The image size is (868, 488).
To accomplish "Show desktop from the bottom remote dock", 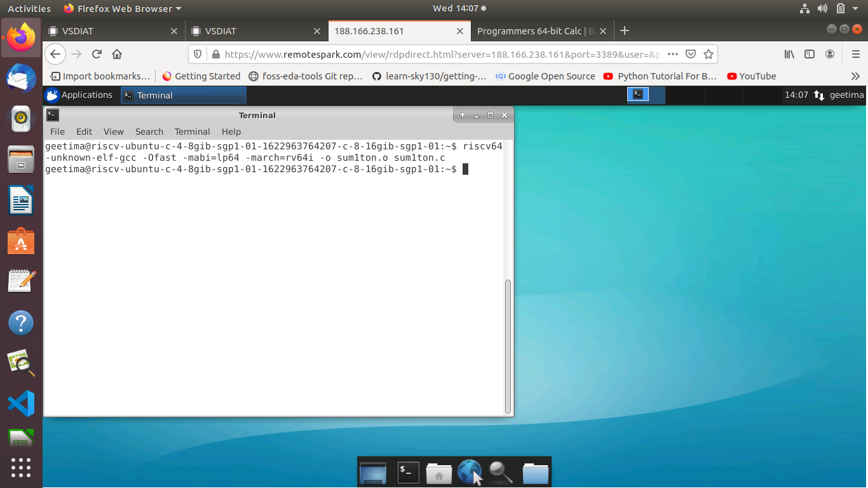I will (x=373, y=472).
